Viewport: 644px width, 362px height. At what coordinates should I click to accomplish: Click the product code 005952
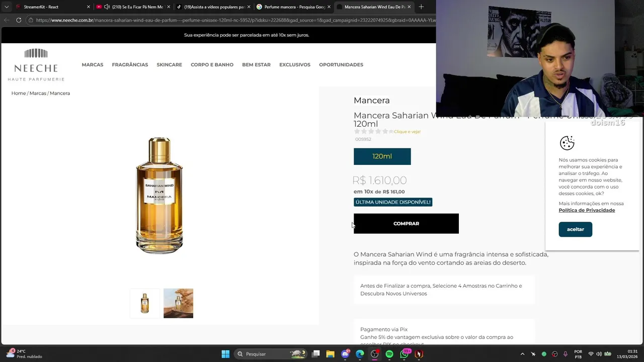(363, 139)
